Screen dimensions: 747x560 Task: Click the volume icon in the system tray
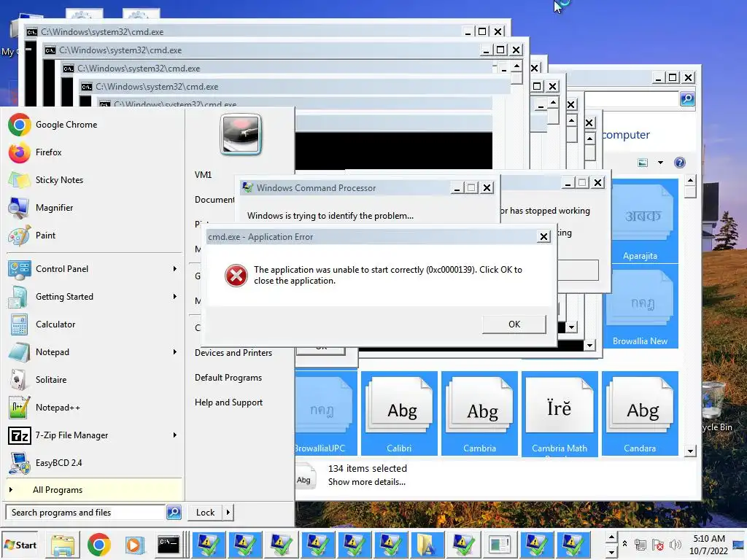pos(675,545)
